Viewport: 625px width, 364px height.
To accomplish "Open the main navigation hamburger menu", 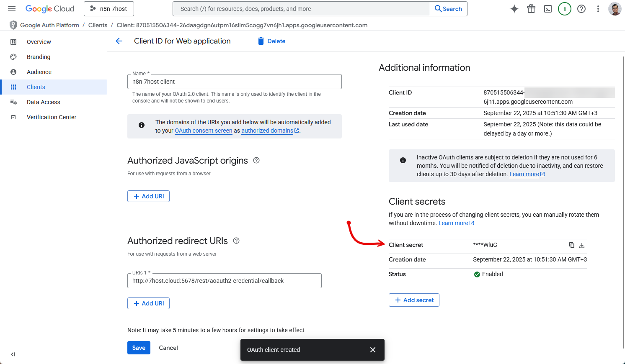I will coord(12,9).
